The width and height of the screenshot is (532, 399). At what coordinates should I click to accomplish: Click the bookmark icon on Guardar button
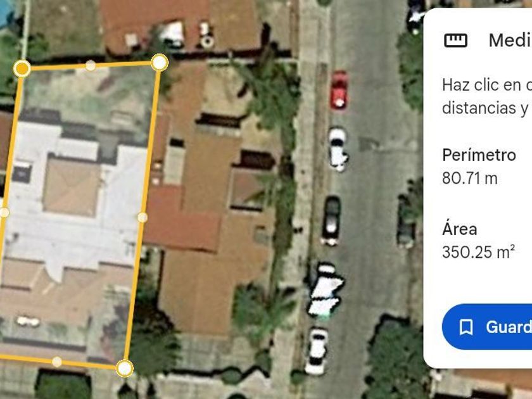(x=466, y=327)
